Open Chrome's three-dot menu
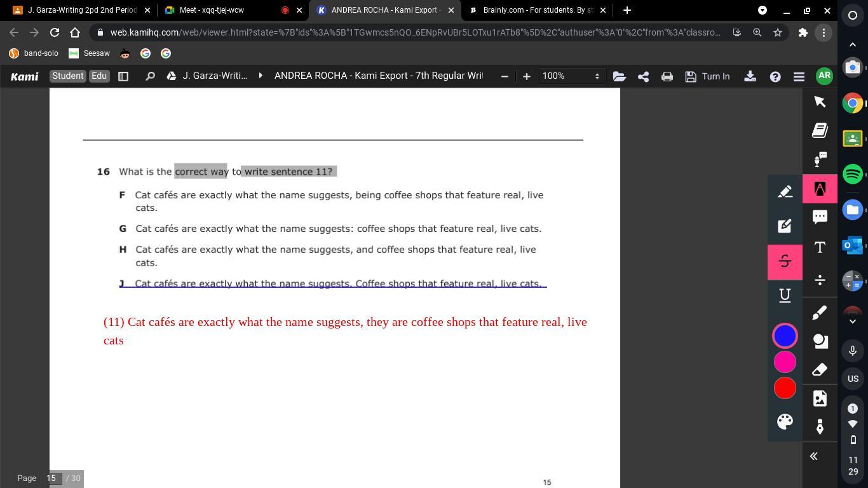The width and height of the screenshot is (868, 488). (824, 32)
